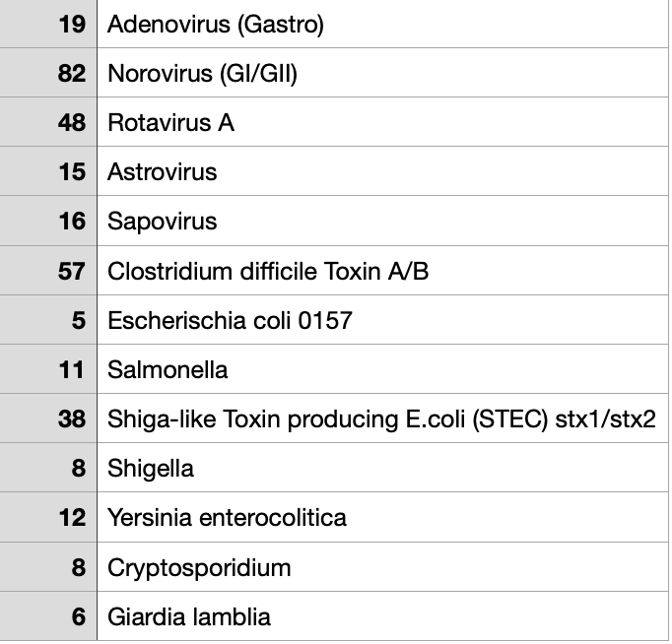Select the Norovirus (GI/GII) cell

pos(382,73)
